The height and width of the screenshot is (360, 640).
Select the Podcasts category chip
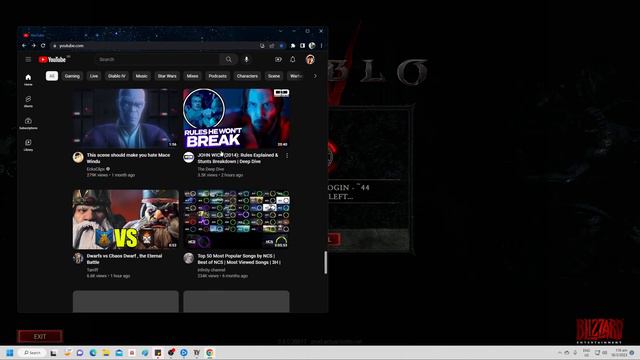218,76
